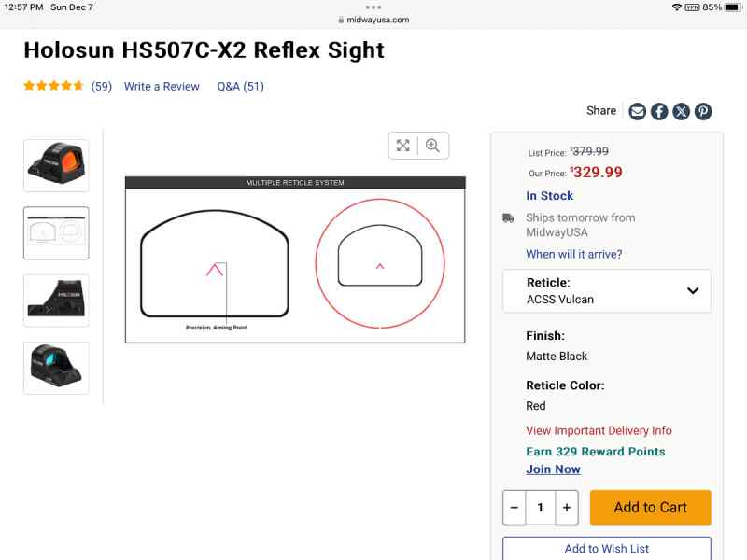
Task: View Important Delivery Info link
Action: [599, 430]
